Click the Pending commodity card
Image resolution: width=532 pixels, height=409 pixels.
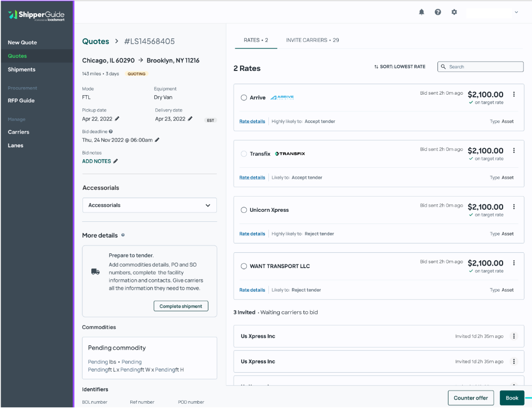click(x=150, y=358)
